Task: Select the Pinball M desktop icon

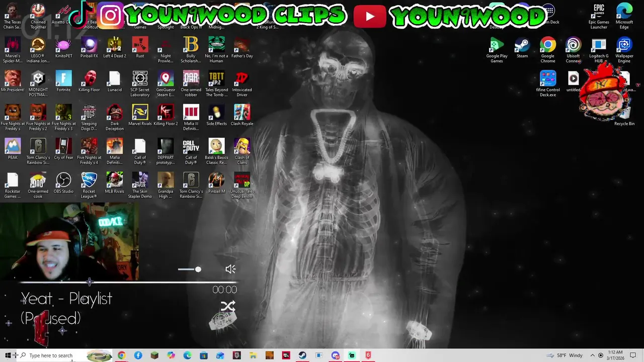Action: coord(216,182)
